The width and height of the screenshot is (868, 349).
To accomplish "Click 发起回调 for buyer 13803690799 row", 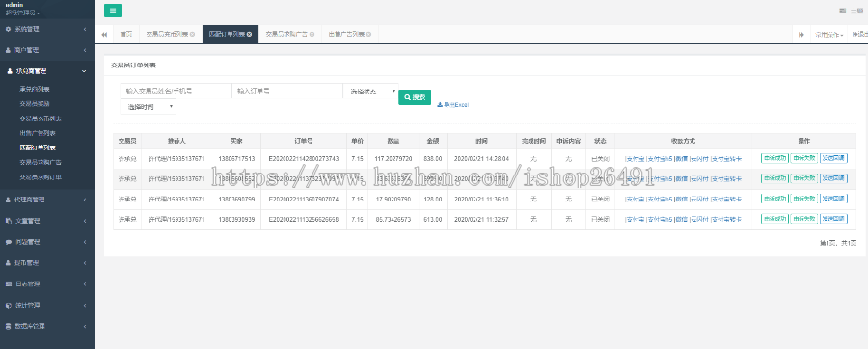I will pos(833,199).
